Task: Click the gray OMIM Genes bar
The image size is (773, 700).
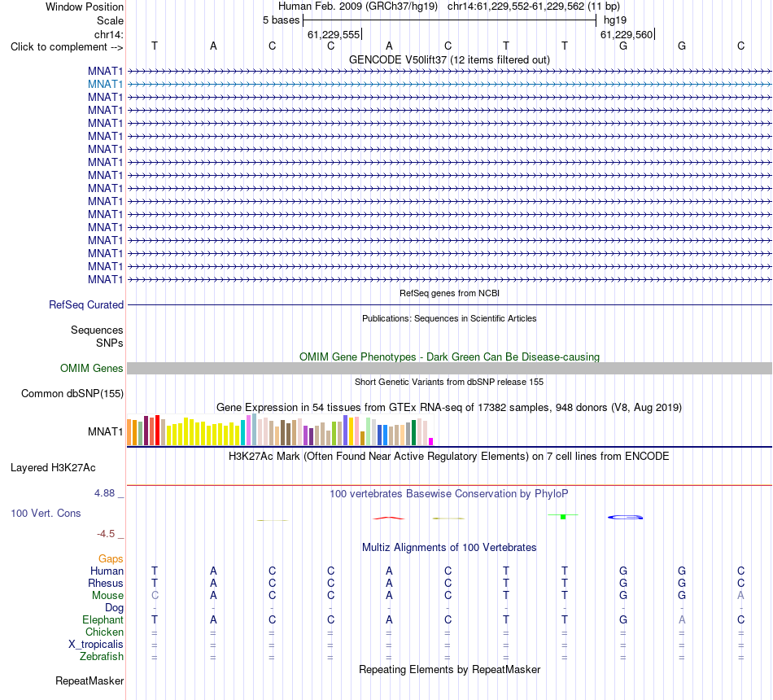Action: tap(449, 368)
